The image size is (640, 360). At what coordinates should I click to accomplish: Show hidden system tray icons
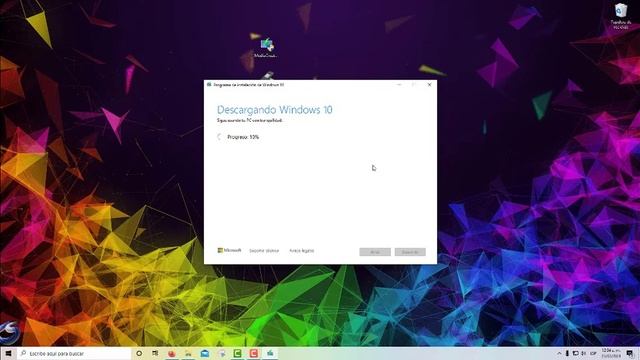pos(559,353)
